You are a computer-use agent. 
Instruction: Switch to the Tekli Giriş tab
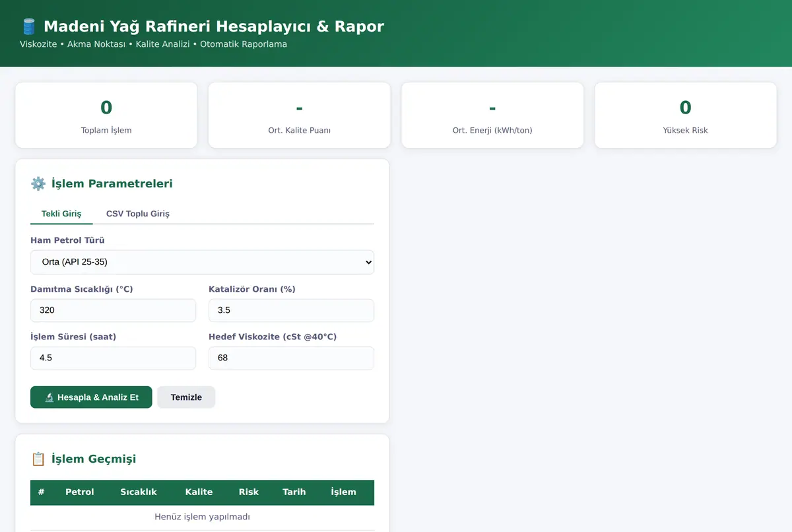tap(61, 214)
